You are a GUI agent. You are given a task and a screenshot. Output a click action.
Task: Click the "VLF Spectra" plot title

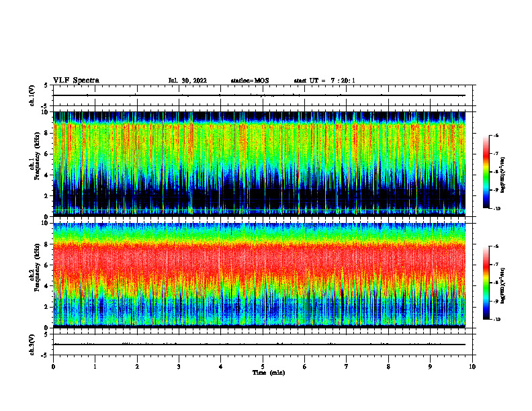click(x=76, y=81)
